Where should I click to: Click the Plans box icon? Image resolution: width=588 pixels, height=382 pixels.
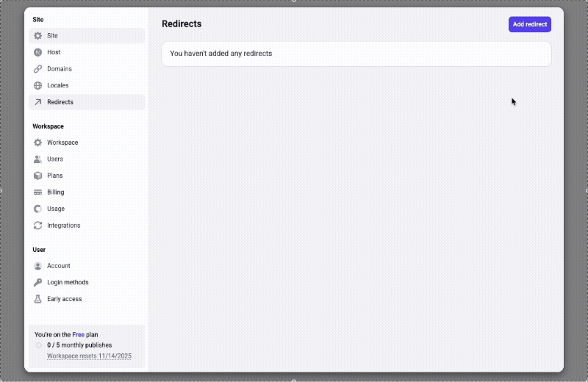click(x=38, y=176)
